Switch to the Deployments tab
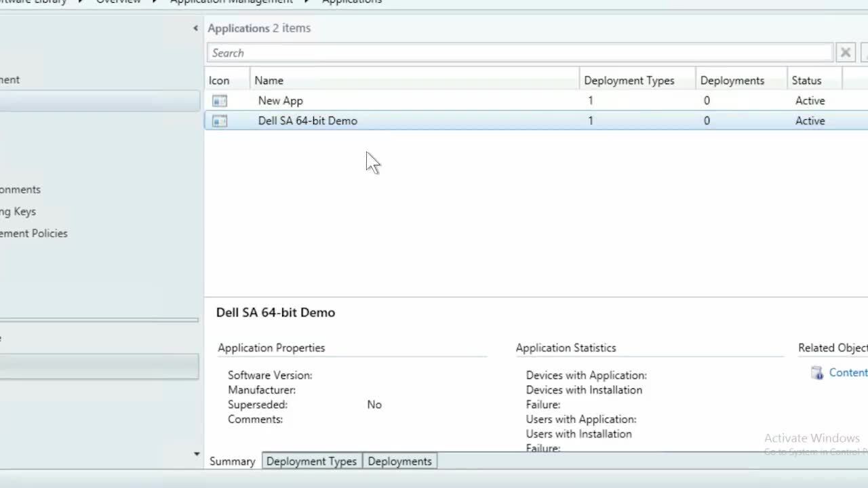Viewport: 868px width, 488px height. [399, 461]
